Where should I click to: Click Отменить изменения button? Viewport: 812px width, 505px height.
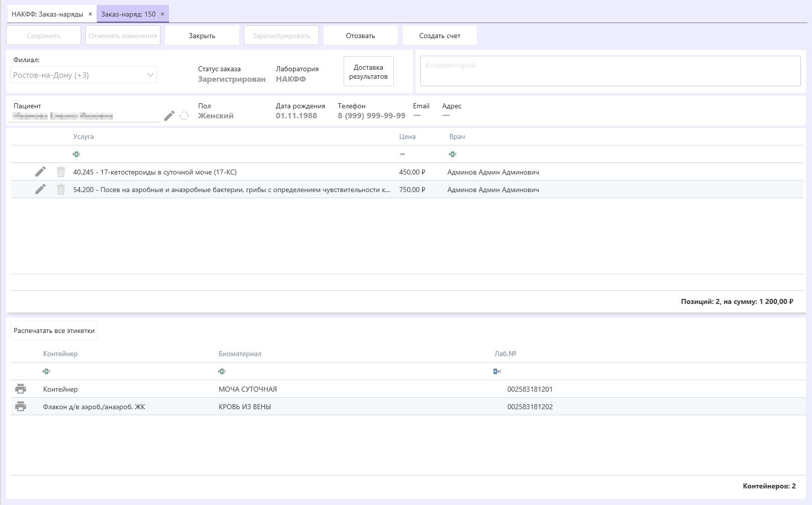(123, 36)
